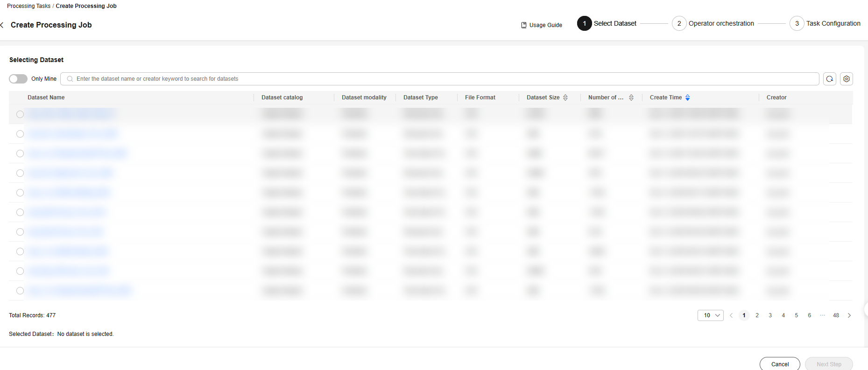The height and width of the screenshot is (370, 868).
Task: Click in the dataset search field
Action: (440, 79)
